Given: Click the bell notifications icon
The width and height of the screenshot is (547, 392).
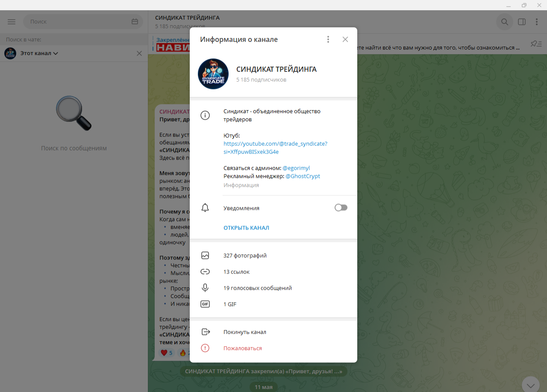Looking at the screenshot, I should click(x=205, y=208).
